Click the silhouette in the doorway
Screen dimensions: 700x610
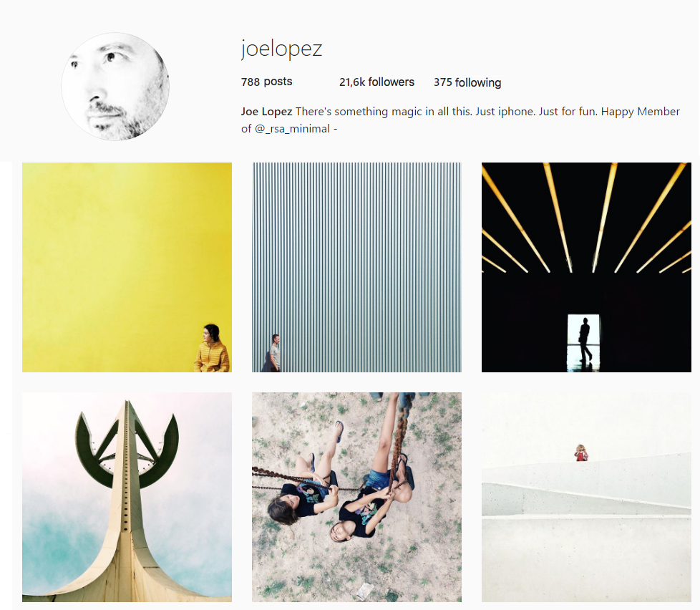pos(585,340)
